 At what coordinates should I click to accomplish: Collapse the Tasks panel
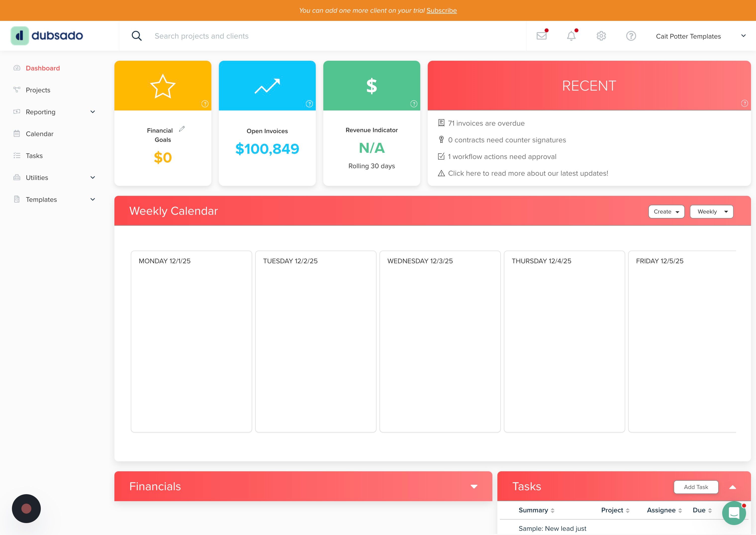click(x=732, y=487)
